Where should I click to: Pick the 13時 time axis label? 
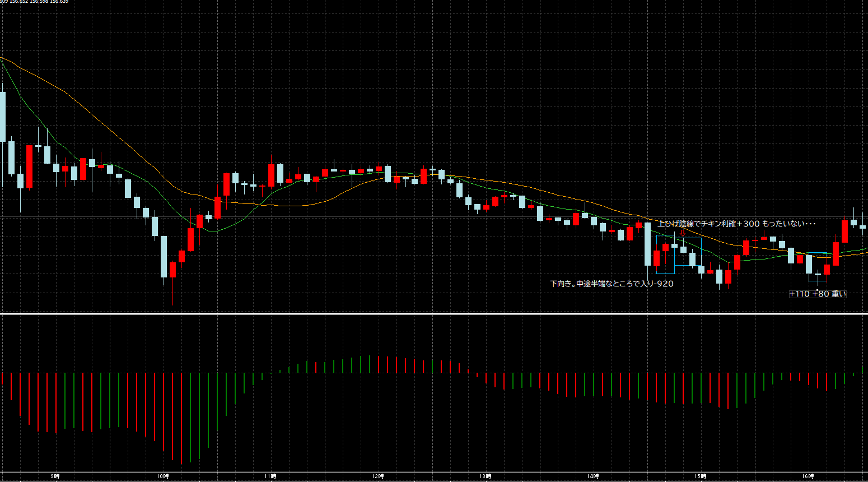485,476
